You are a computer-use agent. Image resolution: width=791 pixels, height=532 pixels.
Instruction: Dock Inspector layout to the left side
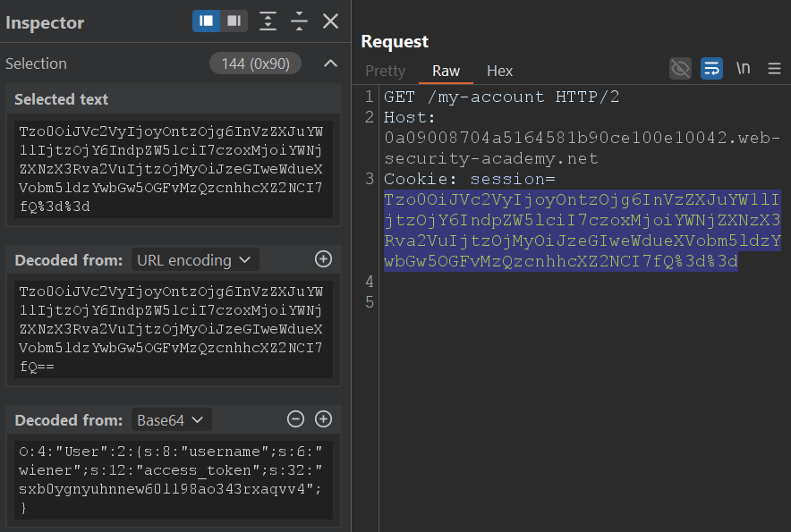207,21
